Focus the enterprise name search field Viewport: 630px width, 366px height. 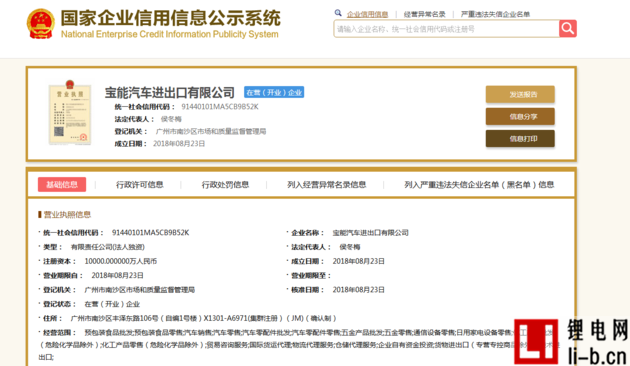(446, 29)
